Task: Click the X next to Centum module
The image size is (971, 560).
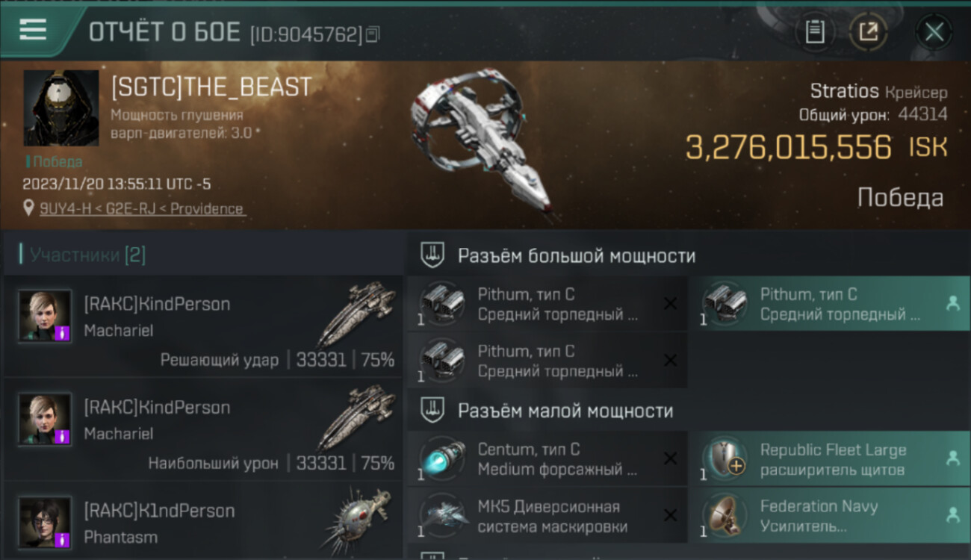Action: [x=671, y=458]
